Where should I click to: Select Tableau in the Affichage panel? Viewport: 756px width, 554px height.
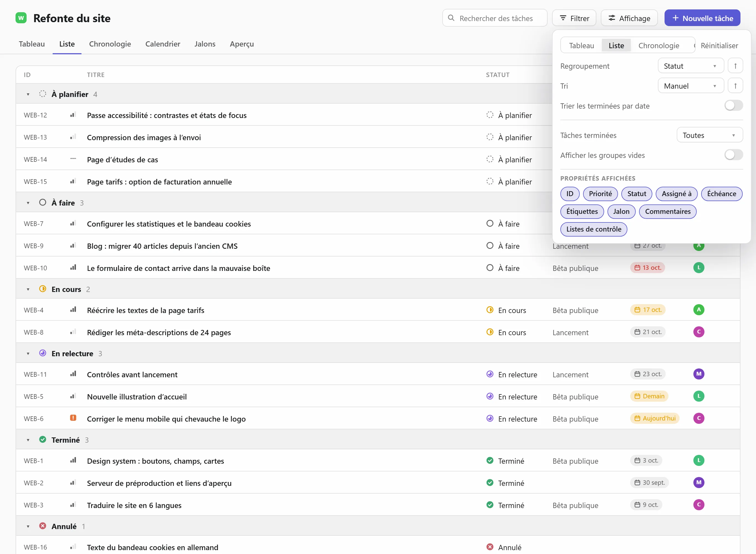pos(581,46)
